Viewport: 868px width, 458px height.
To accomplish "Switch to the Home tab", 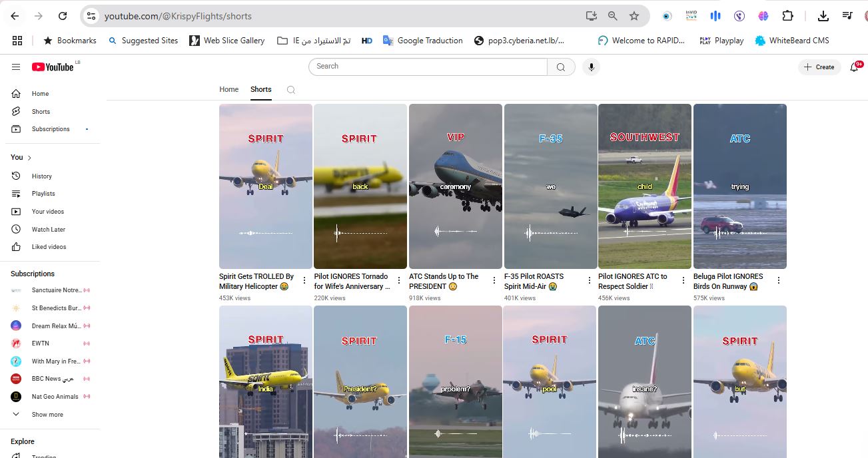I will pos(228,89).
